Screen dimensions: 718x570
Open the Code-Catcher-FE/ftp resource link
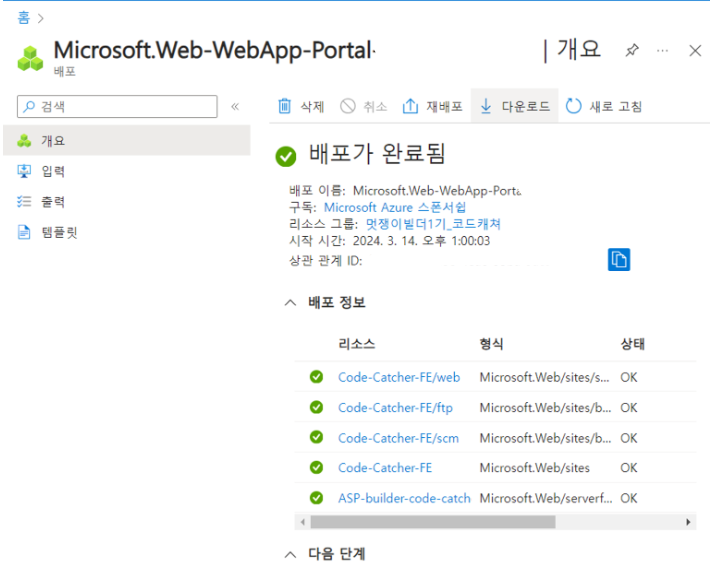395,407
